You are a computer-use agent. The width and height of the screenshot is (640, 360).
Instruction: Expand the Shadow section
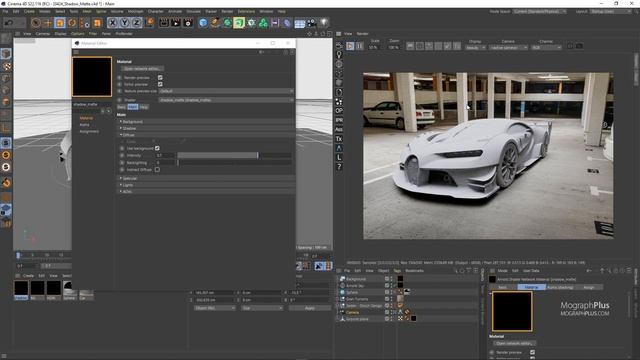click(x=206, y=128)
